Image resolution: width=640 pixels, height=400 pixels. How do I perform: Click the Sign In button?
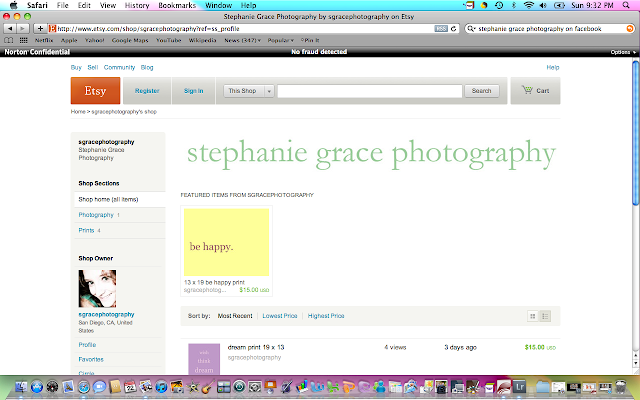[x=193, y=91]
